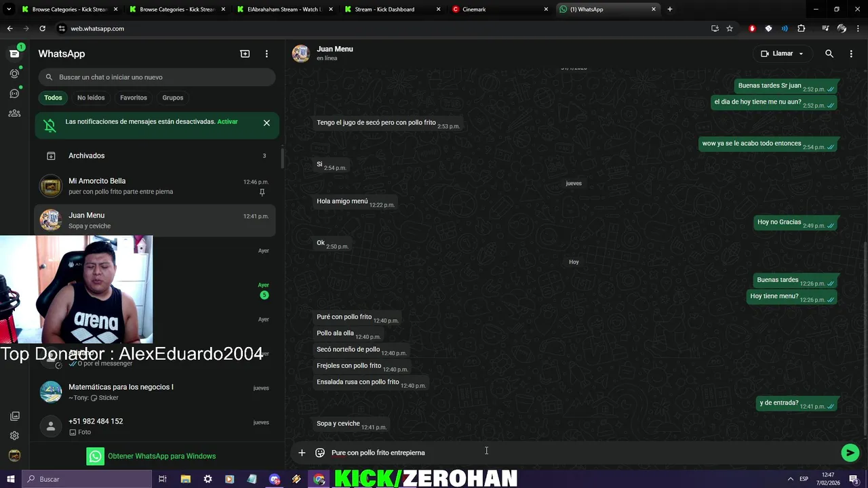Viewport: 868px width, 488px height.
Task: Open the red hand extension icon
Action: (752, 28)
